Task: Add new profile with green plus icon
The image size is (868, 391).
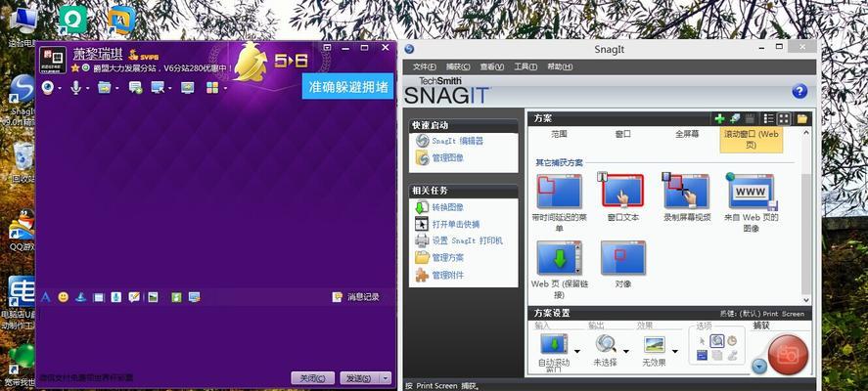Action: point(719,118)
